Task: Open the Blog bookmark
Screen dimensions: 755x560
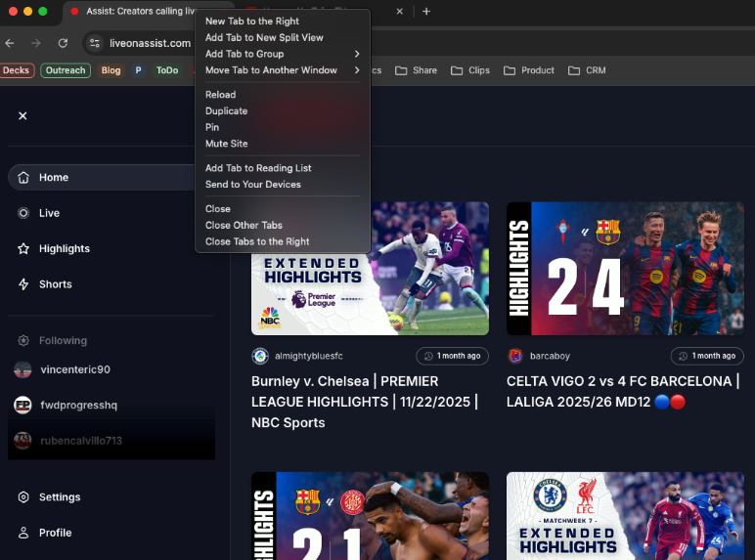Action: (111, 70)
